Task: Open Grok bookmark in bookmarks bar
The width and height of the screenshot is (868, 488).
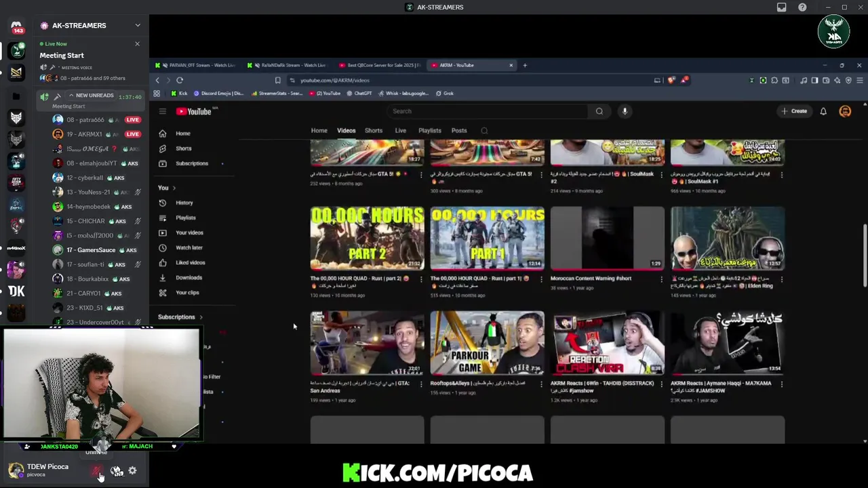Action: (444, 93)
